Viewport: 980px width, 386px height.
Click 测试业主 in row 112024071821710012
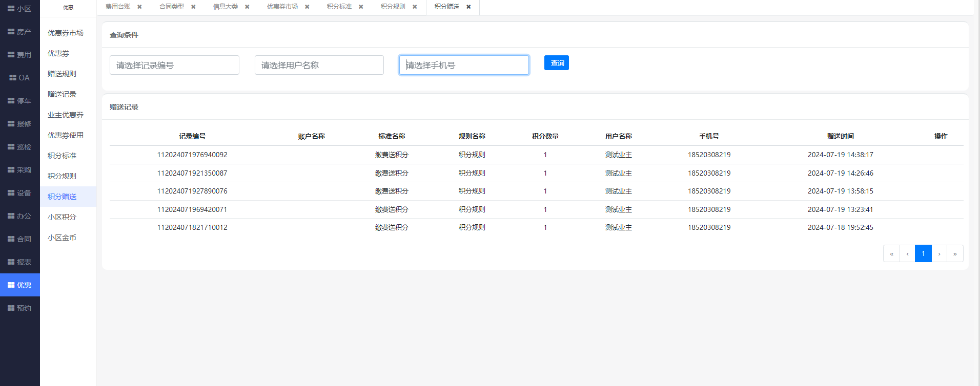618,227
